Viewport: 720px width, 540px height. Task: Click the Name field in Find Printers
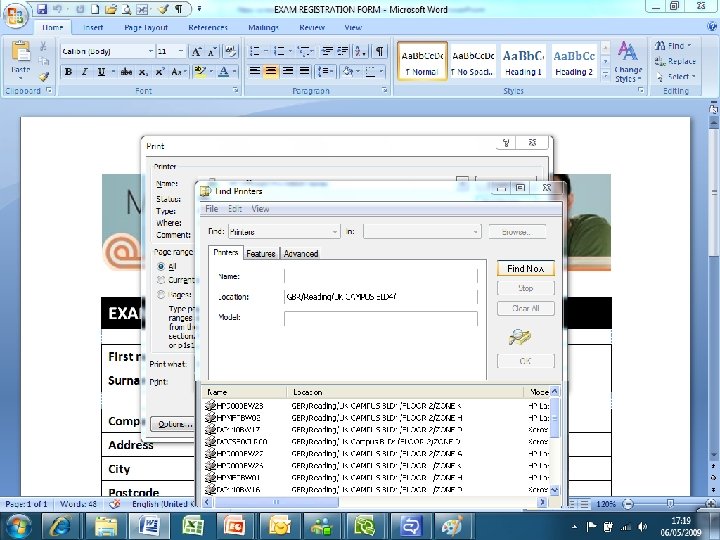pos(381,276)
